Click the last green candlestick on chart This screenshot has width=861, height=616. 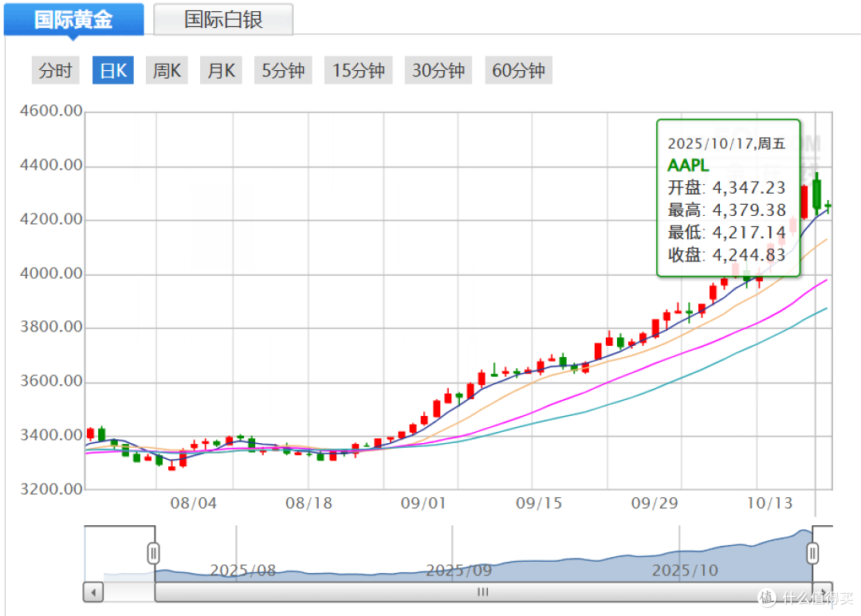(828, 207)
